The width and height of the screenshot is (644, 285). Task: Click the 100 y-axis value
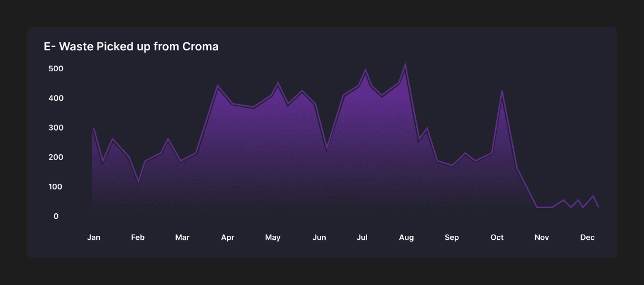[x=56, y=187]
